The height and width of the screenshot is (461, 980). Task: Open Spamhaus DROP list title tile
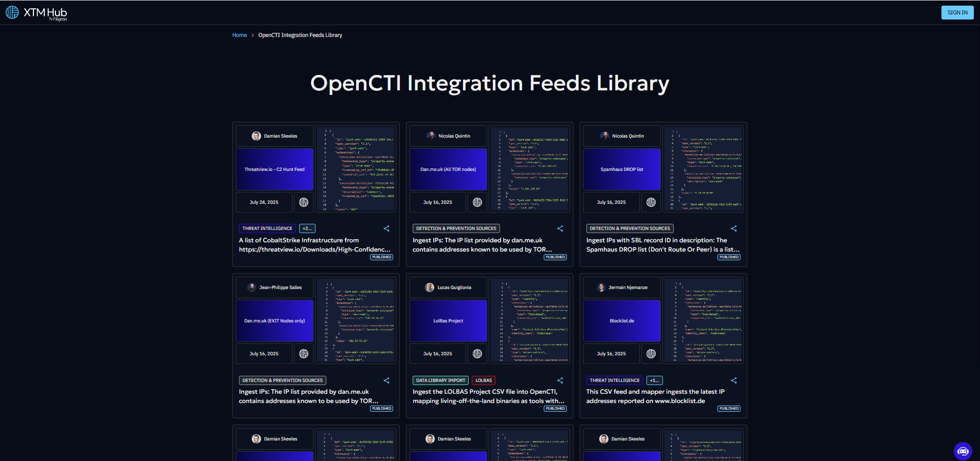point(622,169)
